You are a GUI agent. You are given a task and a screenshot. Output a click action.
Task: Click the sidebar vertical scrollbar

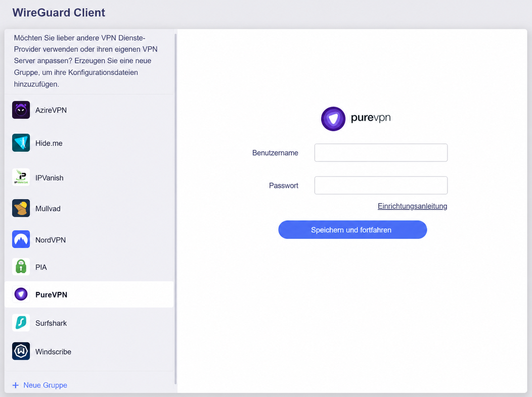click(175, 209)
